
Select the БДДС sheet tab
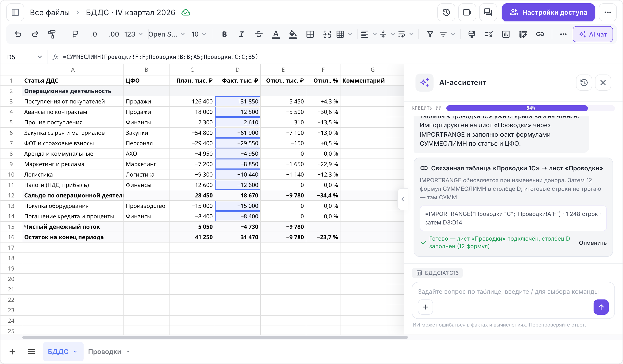[58, 351]
